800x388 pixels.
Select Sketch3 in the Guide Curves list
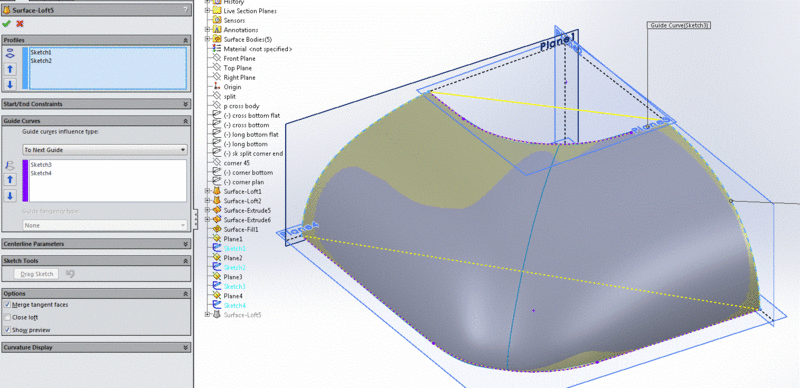41,165
